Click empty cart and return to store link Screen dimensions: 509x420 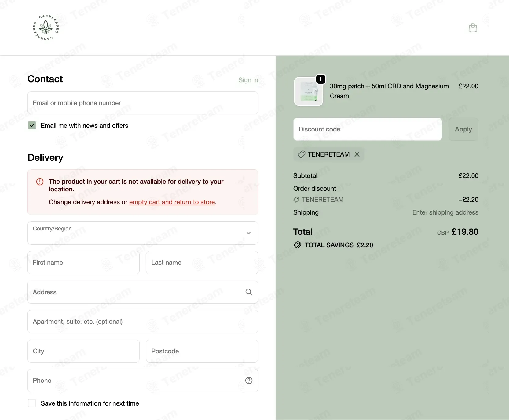click(172, 202)
